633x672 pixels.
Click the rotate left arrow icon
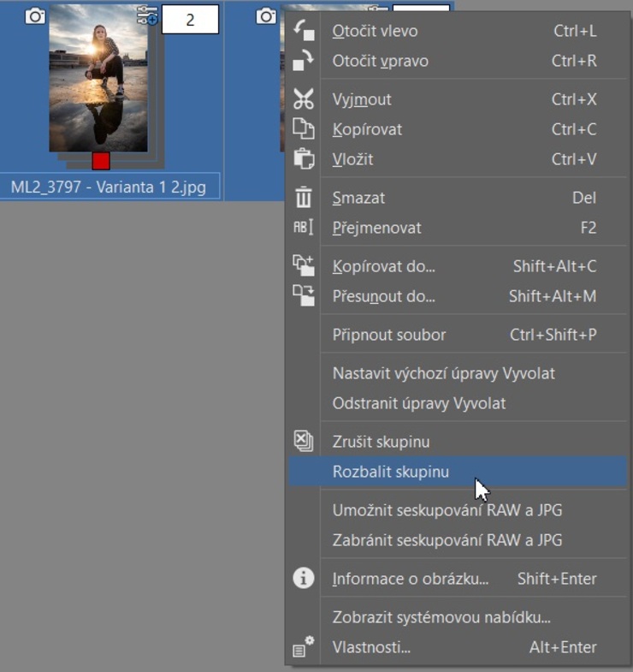click(304, 31)
